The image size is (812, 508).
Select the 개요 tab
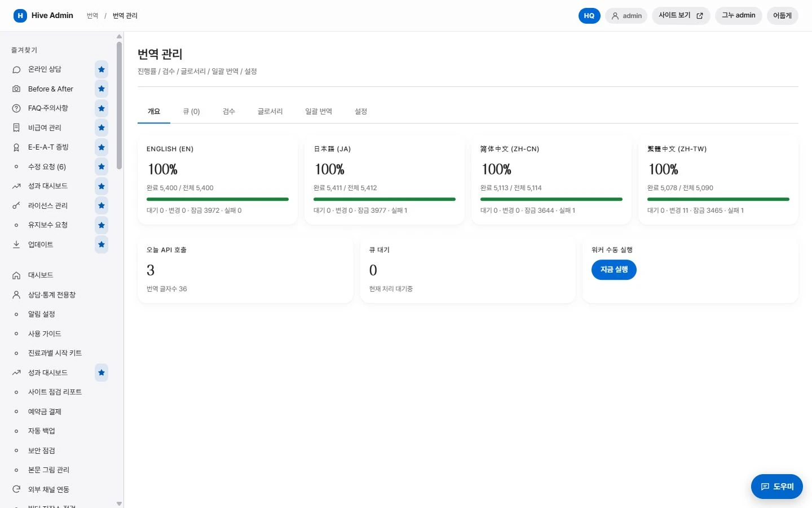(154, 112)
